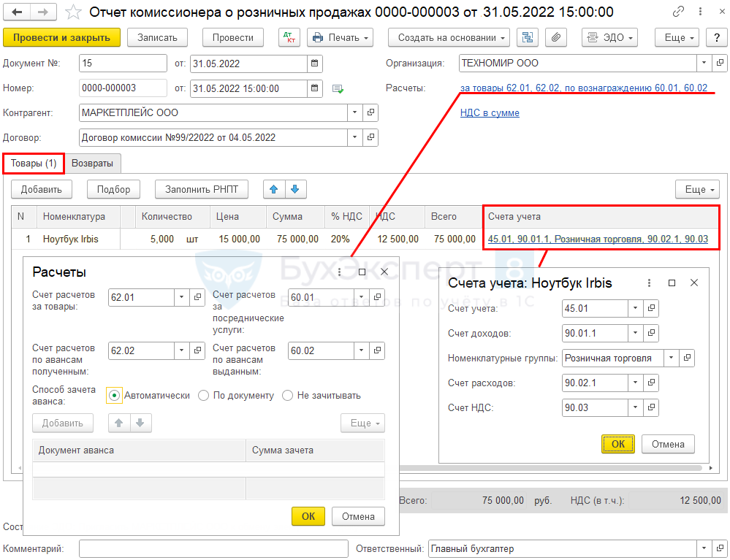Open the Договор комиссии card icon
The height and width of the screenshot is (560, 730).
pyautogui.click(x=370, y=137)
